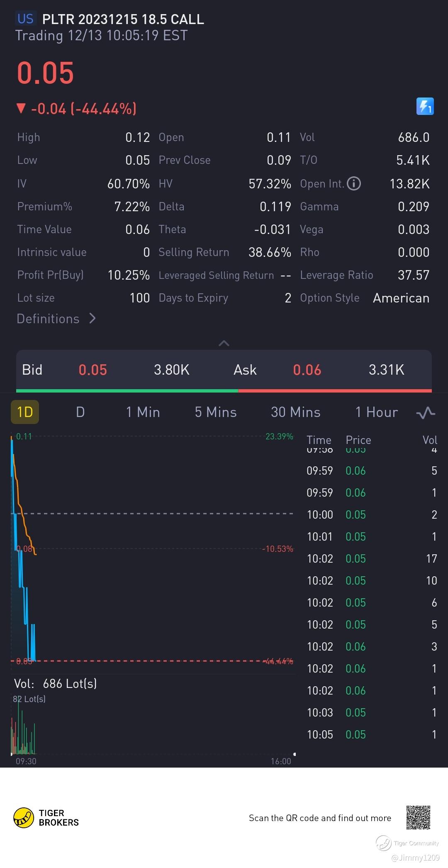
Task: Collapse the quote details with up chevron
Action: (224, 343)
